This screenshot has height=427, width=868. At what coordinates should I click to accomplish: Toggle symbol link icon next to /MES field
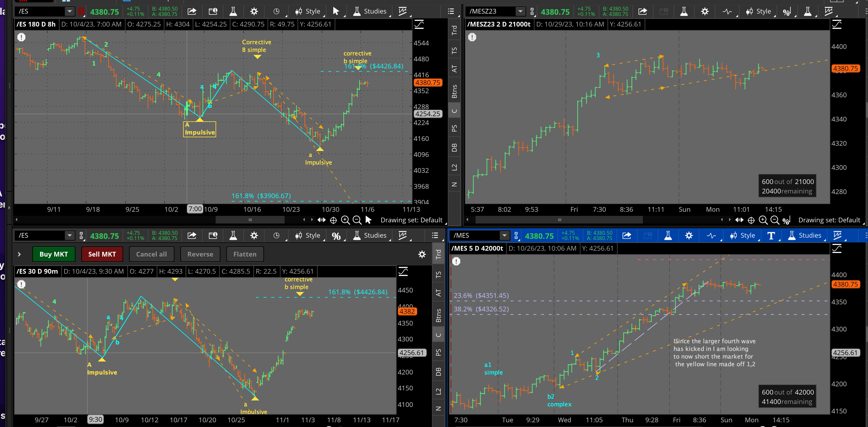click(x=516, y=236)
